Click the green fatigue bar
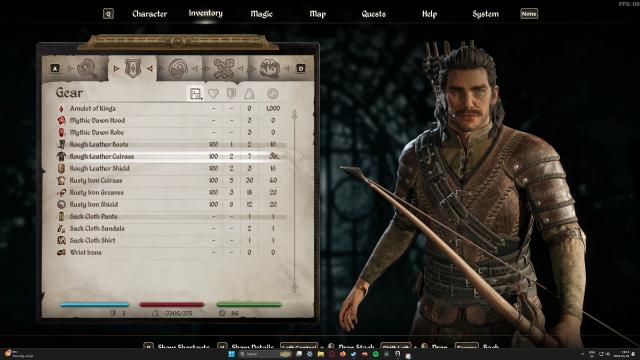Screen dimensions: 640x360 pos(249,304)
